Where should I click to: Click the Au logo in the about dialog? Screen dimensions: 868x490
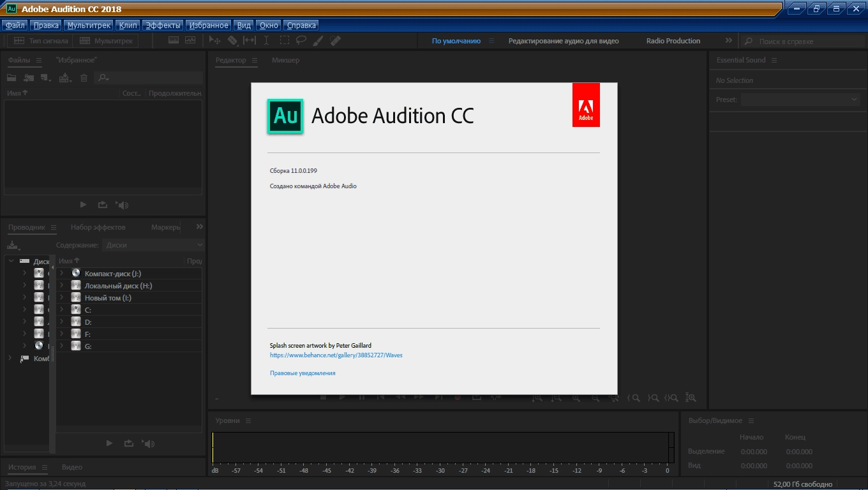(285, 115)
